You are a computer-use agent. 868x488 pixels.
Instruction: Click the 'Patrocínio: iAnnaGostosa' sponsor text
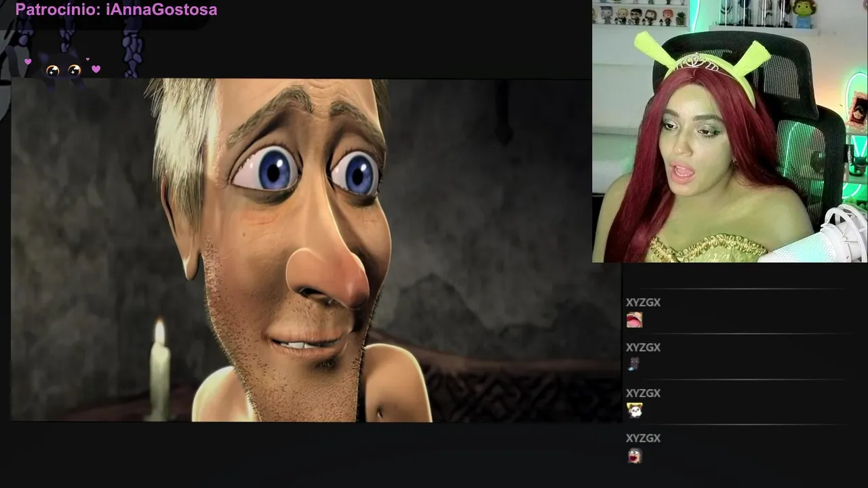coord(116,9)
